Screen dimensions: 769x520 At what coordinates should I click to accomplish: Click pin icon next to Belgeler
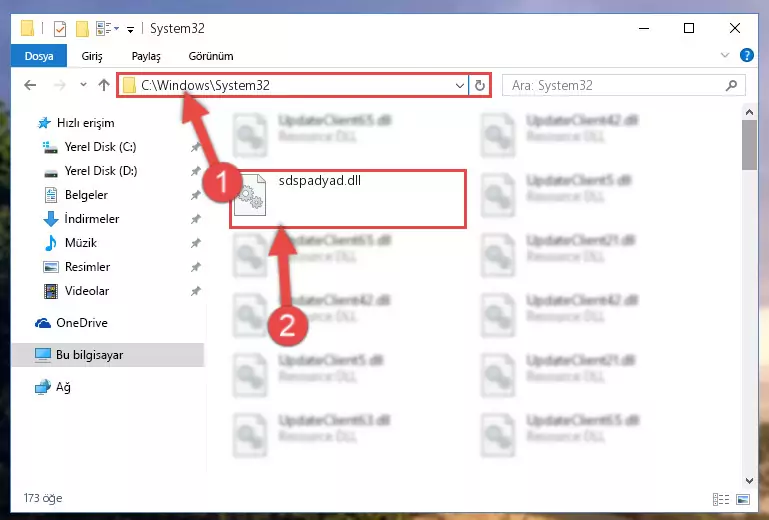(195, 195)
